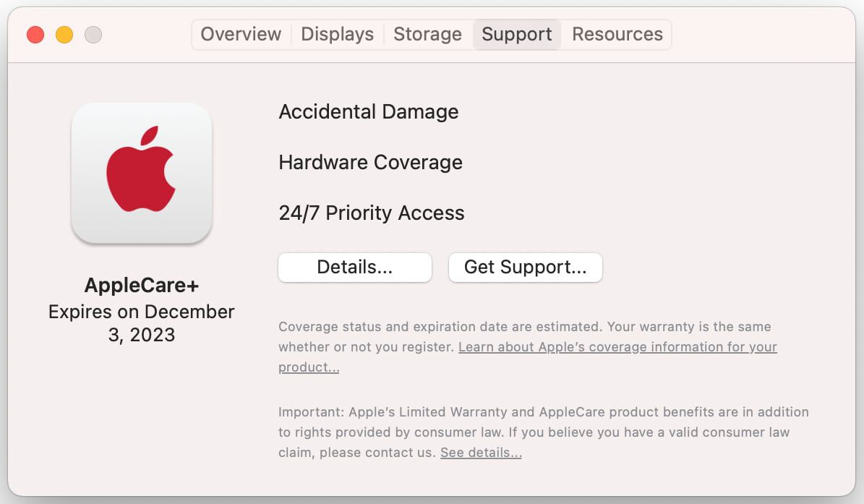Click the Details... button
Viewport: 864px width, 504px height.
354,267
